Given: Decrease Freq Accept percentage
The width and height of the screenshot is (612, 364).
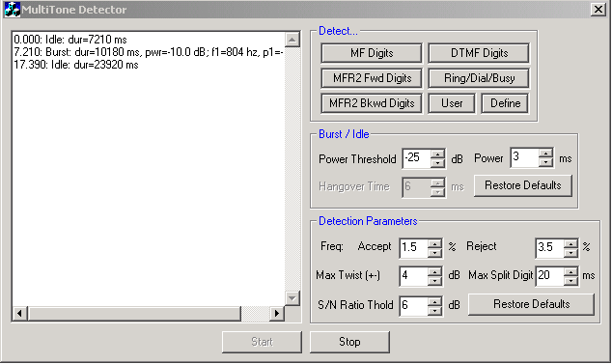Looking at the screenshot, I should click(434, 252).
